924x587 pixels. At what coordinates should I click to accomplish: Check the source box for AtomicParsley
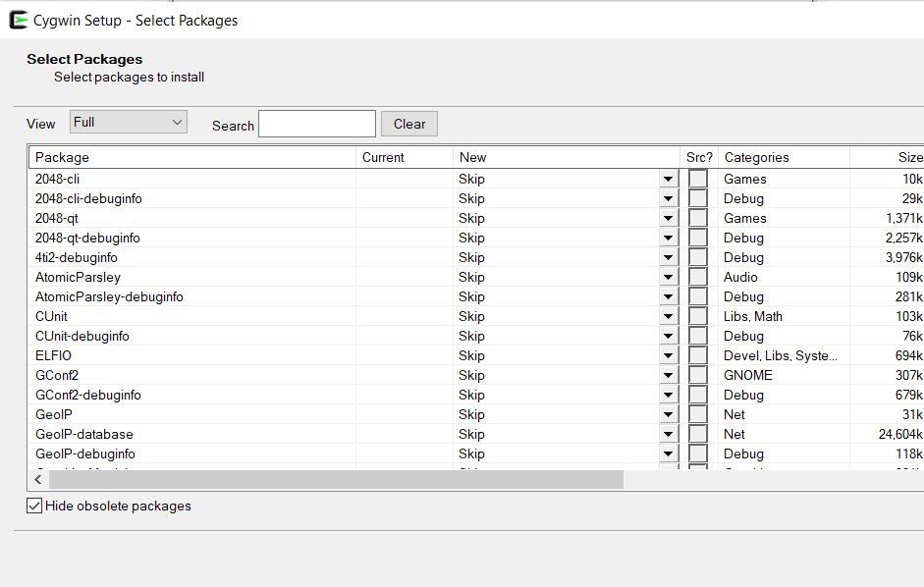698,277
